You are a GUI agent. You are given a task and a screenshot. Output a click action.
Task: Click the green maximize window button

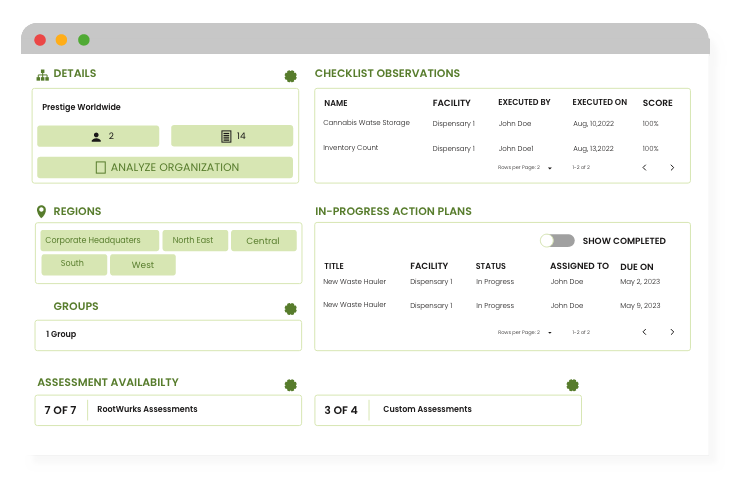tap(84, 40)
